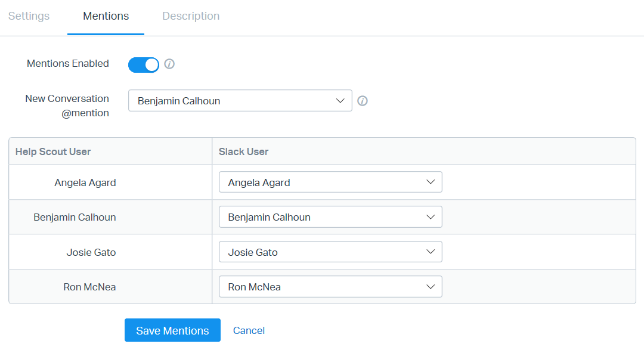
Task: Click Ron McNea in Help Scout User column
Action: click(89, 287)
